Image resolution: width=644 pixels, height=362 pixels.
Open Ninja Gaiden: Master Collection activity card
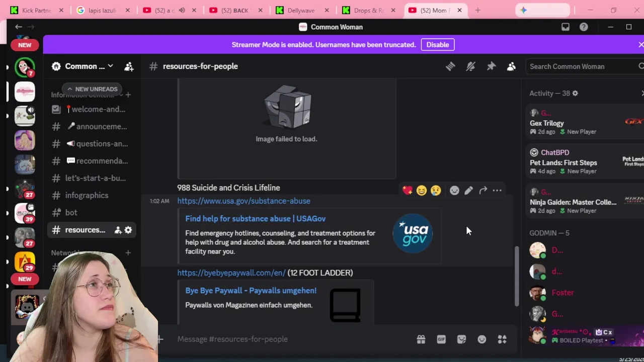point(585,201)
